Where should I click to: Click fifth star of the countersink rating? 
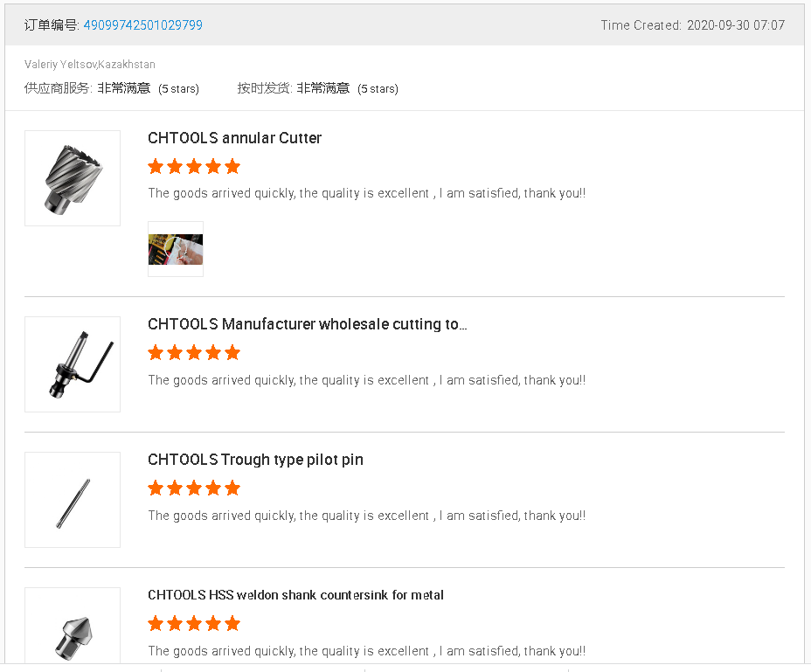[x=232, y=624]
